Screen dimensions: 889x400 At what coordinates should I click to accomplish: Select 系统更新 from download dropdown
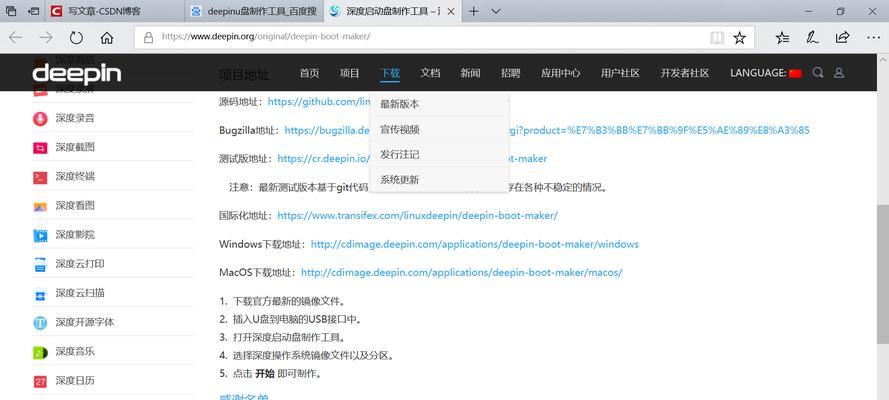click(x=439, y=180)
